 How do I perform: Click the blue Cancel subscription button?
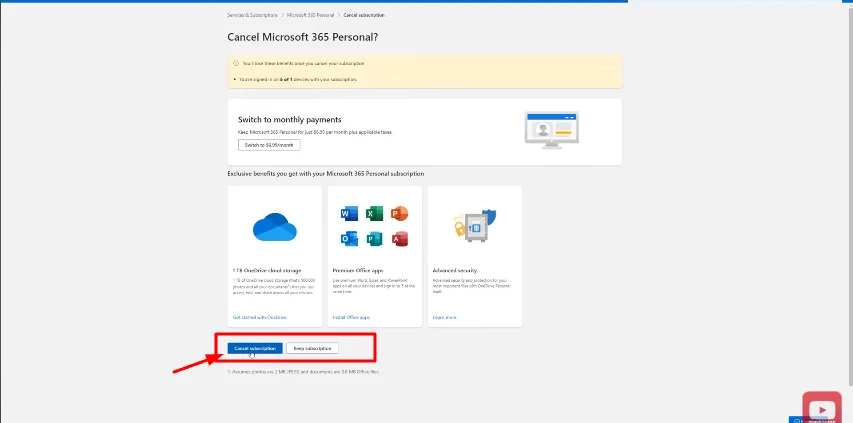pos(255,349)
